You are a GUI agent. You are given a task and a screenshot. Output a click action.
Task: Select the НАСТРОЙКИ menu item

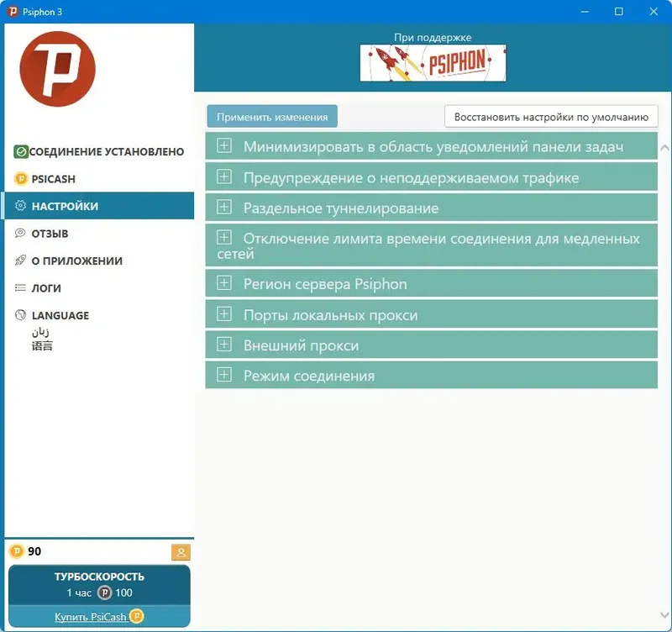(99, 206)
